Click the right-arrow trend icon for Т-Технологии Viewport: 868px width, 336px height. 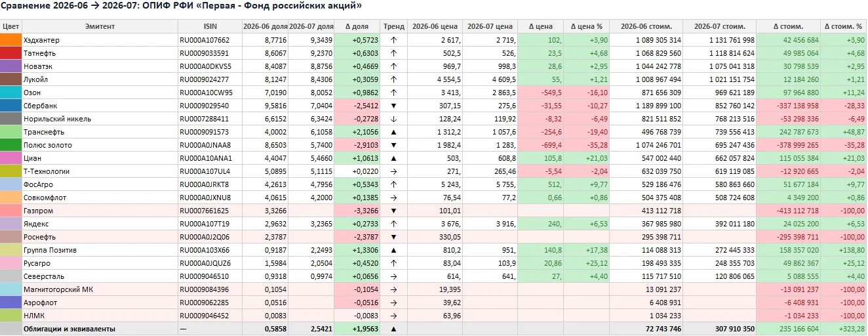(x=393, y=171)
